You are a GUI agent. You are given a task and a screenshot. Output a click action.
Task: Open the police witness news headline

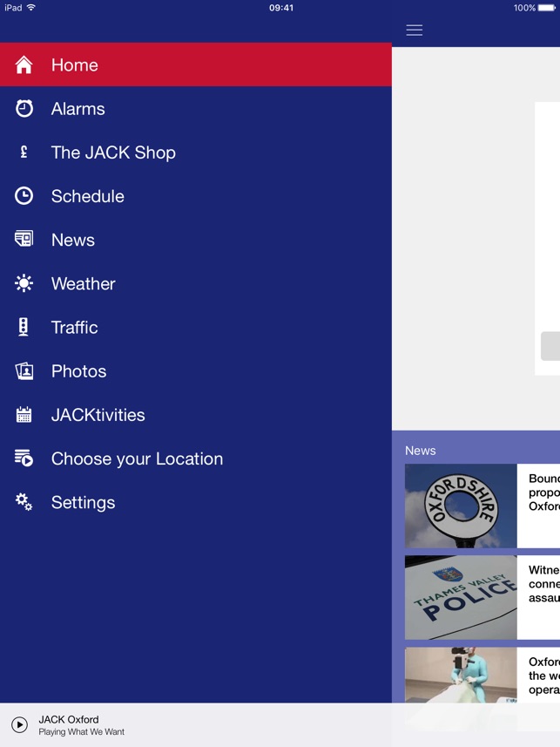543,584
